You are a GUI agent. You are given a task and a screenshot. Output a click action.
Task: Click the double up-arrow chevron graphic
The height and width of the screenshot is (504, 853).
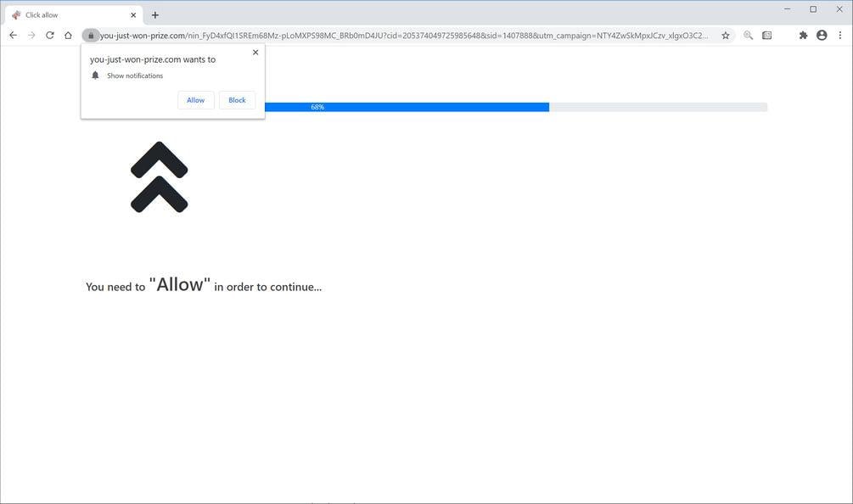[159, 176]
